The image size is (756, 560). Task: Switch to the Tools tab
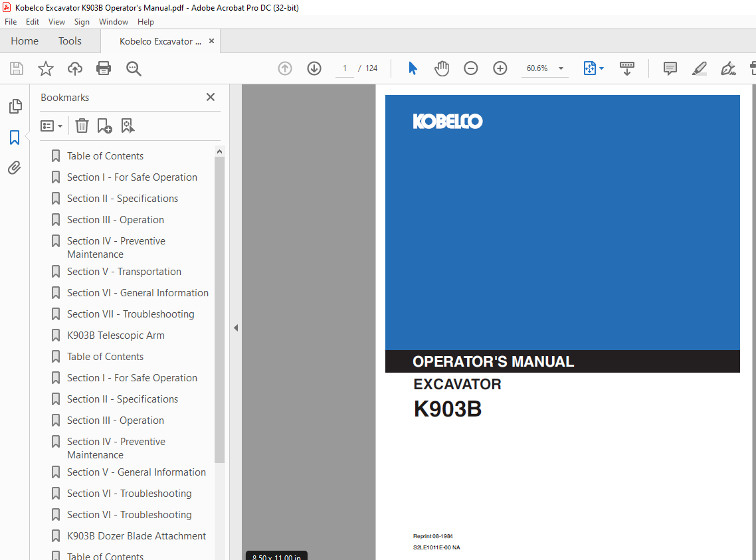point(70,41)
